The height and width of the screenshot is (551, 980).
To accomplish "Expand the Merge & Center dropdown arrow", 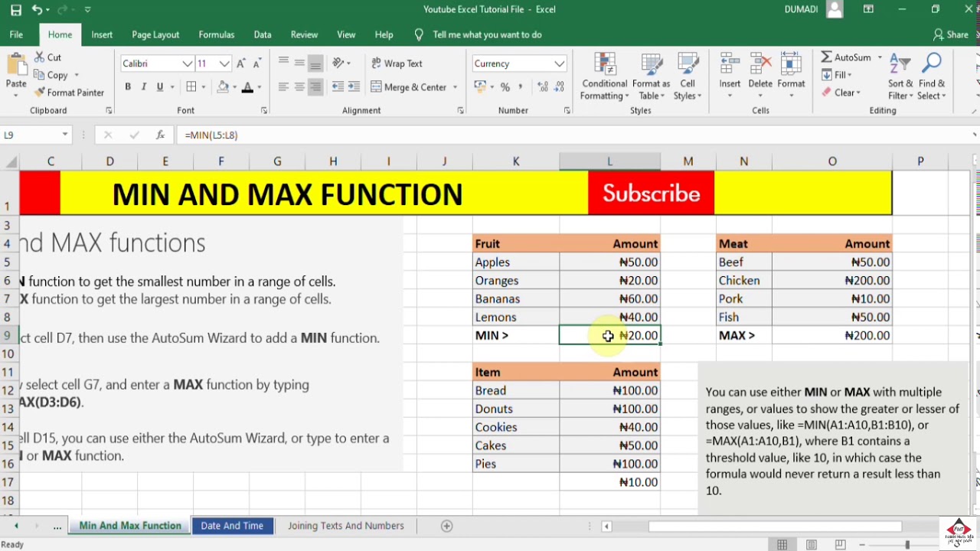I will (455, 87).
